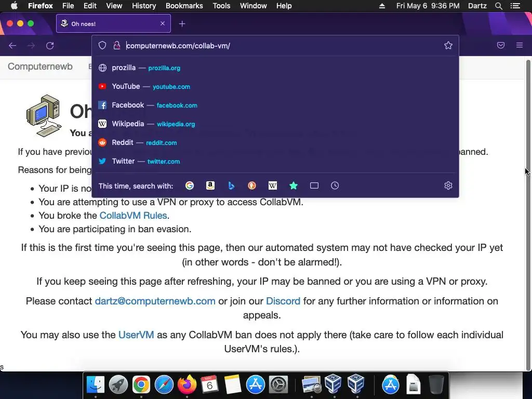Select the YouTube suggestion
This screenshot has height=399, width=532.
pos(275,87)
